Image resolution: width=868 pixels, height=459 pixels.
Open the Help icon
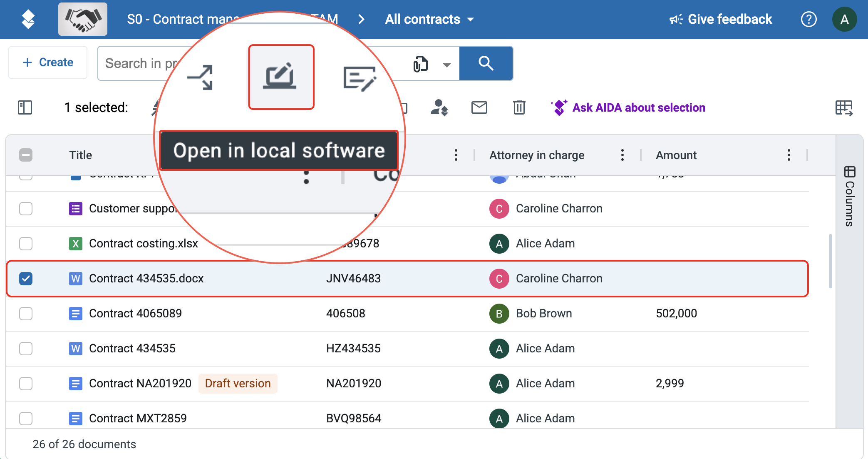pos(808,19)
